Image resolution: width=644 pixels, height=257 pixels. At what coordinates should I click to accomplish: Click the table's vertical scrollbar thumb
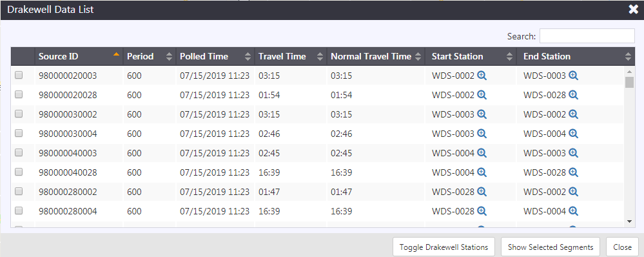coord(629,82)
